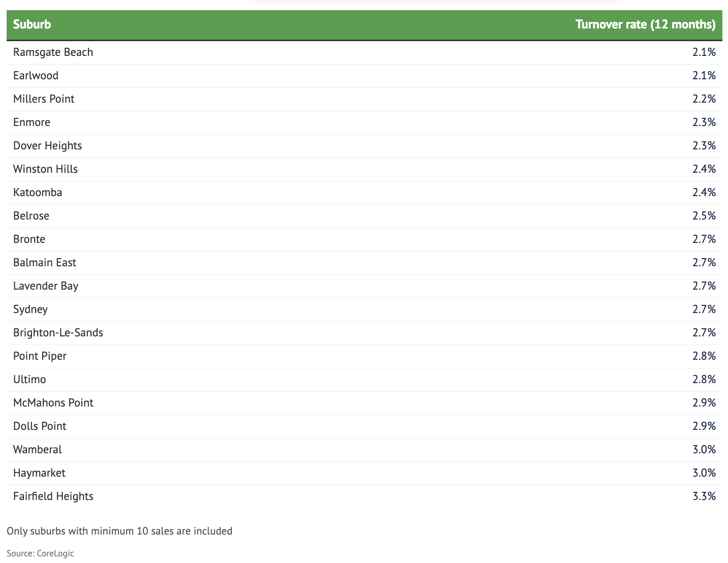Click the Balmain East suburb name

coord(45,263)
